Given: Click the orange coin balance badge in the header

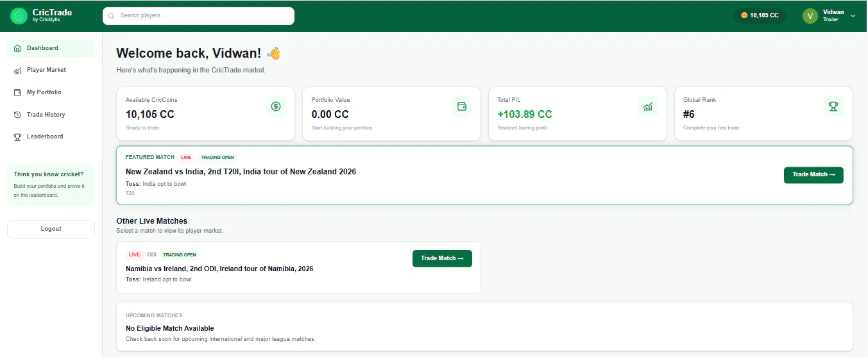Looking at the screenshot, I should (760, 15).
